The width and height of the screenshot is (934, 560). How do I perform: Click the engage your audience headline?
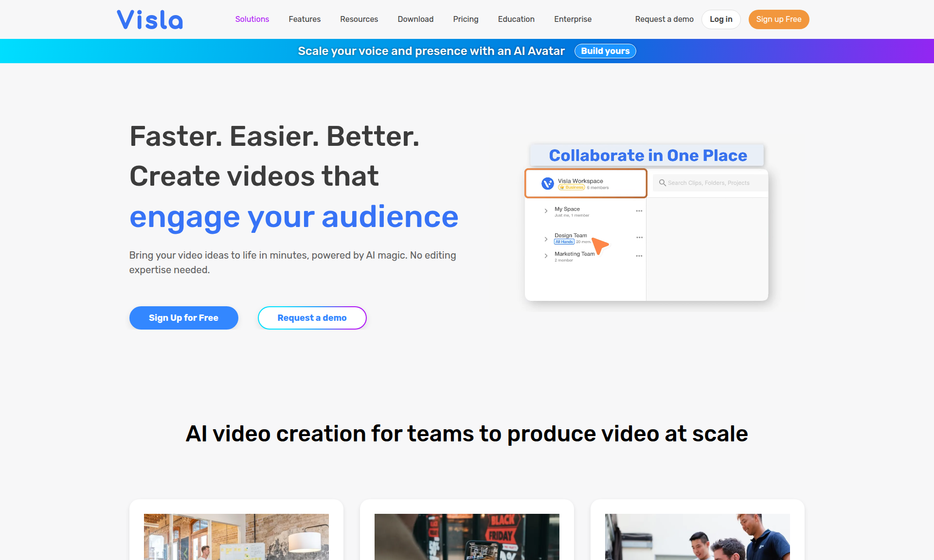(294, 216)
